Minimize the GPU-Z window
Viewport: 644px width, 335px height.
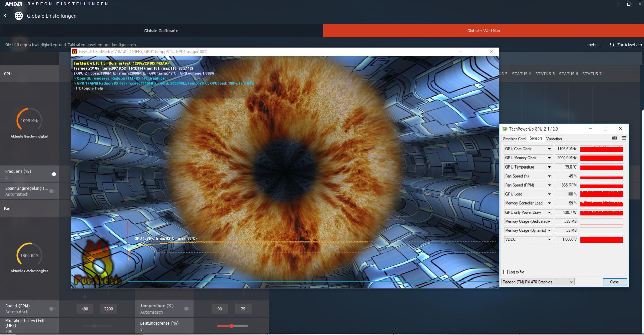[590, 129]
